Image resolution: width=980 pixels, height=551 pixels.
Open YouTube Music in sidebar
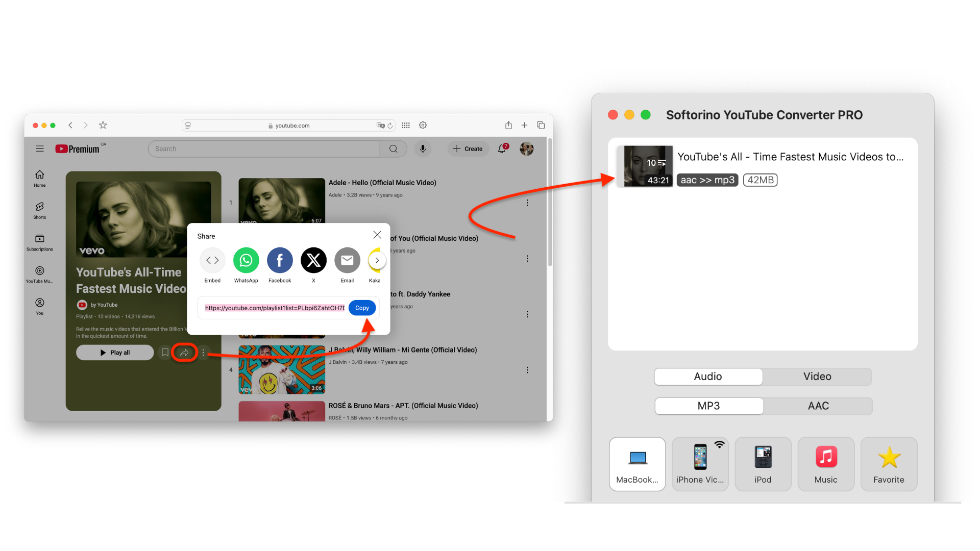[x=40, y=274]
